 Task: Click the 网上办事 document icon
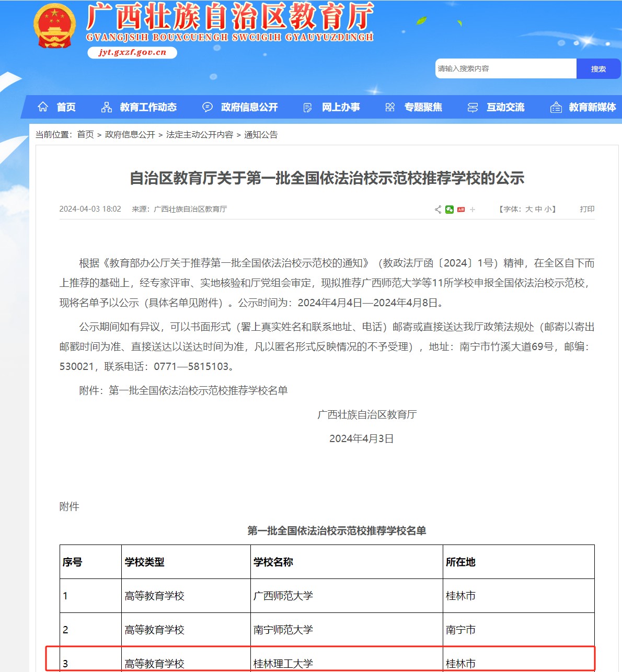point(307,108)
